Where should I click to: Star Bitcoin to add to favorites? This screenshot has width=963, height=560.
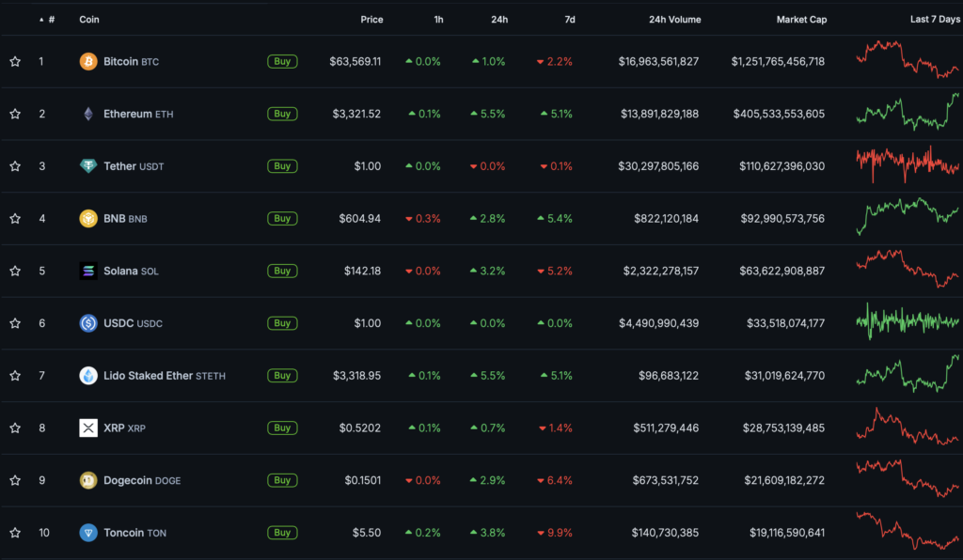[x=15, y=62]
